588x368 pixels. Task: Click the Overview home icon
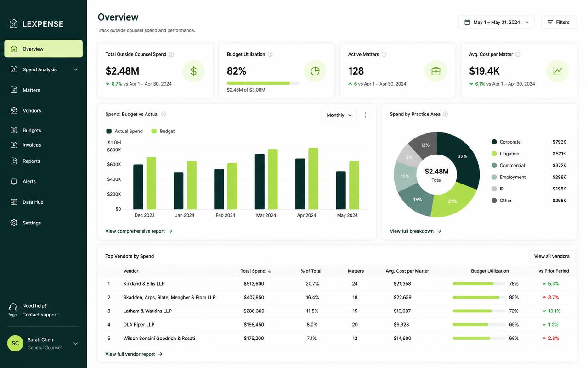pyautogui.click(x=14, y=49)
